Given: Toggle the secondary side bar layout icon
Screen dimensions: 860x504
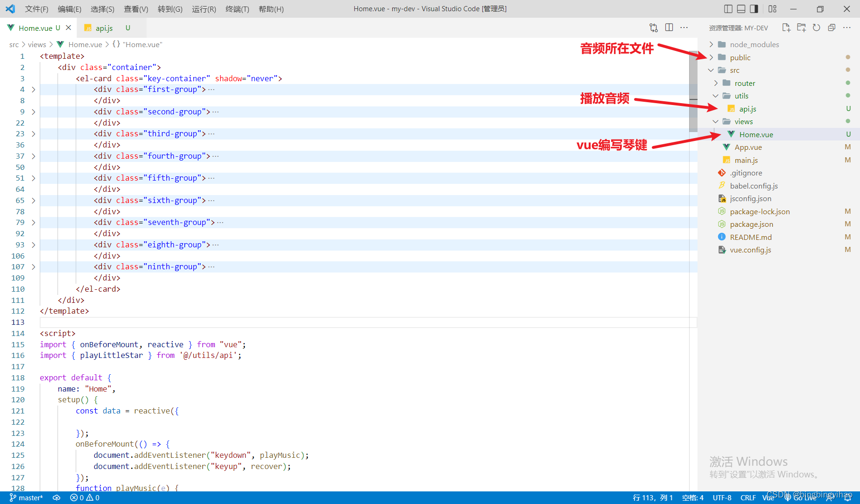Looking at the screenshot, I should point(754,9).
